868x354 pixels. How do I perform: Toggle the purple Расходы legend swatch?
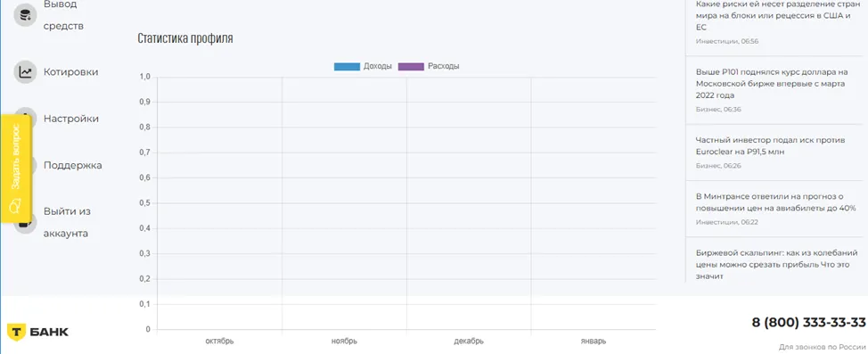pyautogui.click(x=411, y=67)
